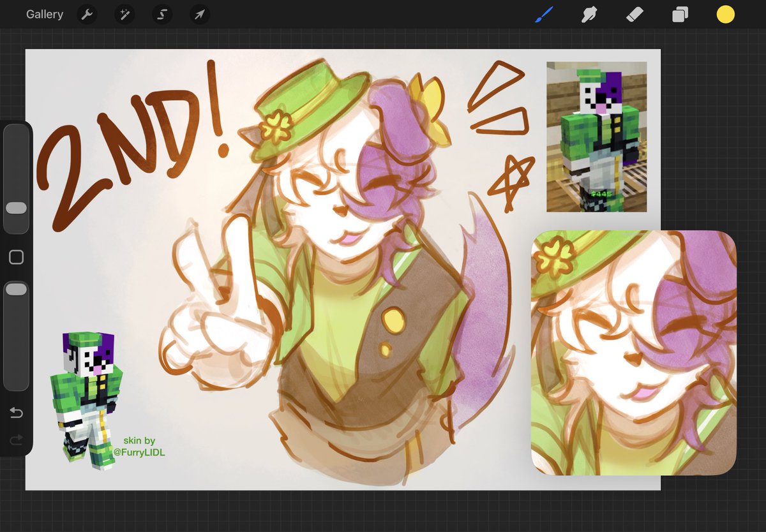Select the Brush paint tool
The image size is (766, 532).
(543, 14)
